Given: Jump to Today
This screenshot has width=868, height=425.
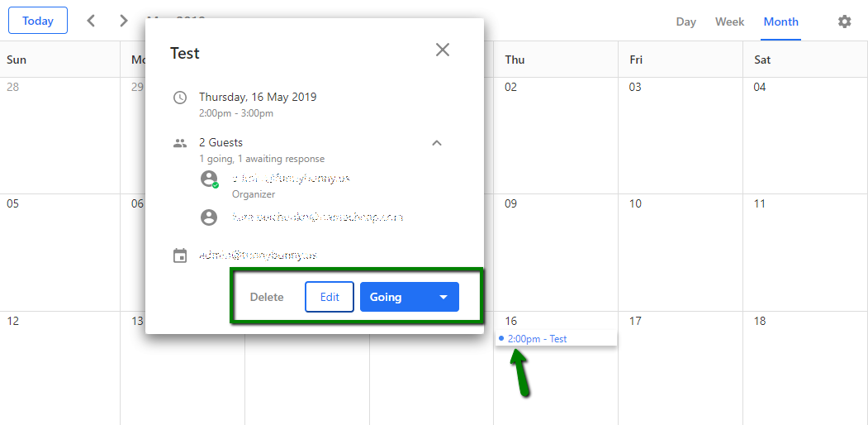Looking at the screenshot, I should point(38,21).
